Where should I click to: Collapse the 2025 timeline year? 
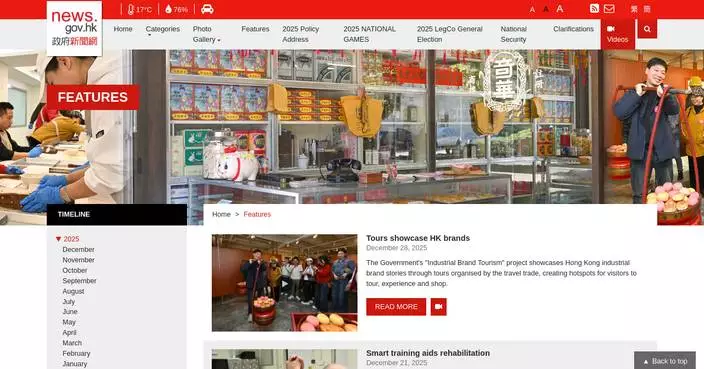pos(67,239)
